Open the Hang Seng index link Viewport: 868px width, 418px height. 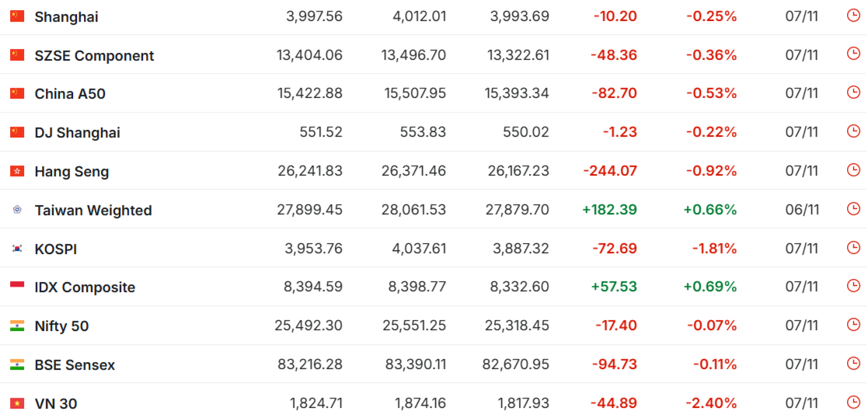71,171
